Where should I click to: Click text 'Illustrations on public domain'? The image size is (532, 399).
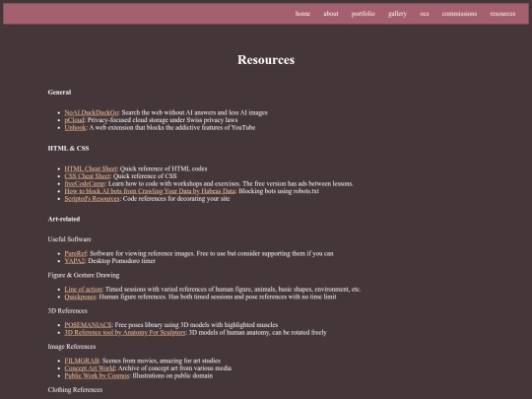(x=172, y=375)
